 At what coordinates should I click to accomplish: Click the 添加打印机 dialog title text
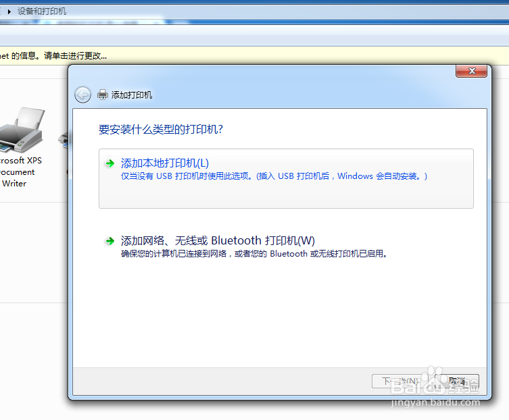[131, 95]
